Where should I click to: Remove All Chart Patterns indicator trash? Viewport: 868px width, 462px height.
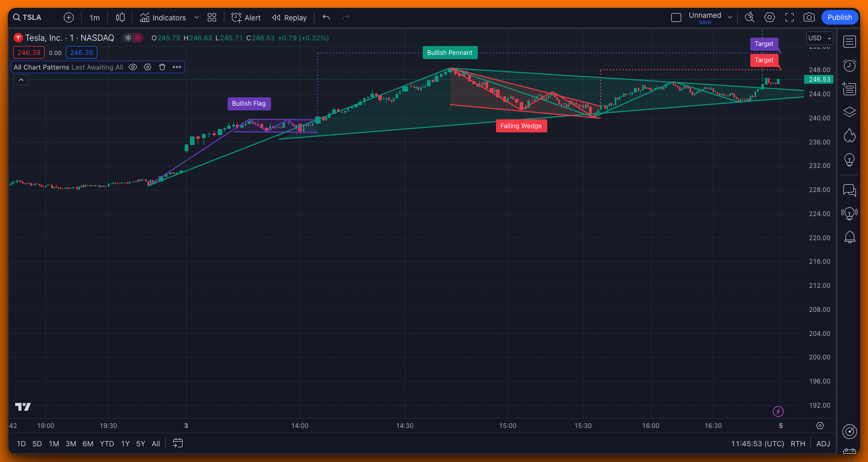(162, 67)
